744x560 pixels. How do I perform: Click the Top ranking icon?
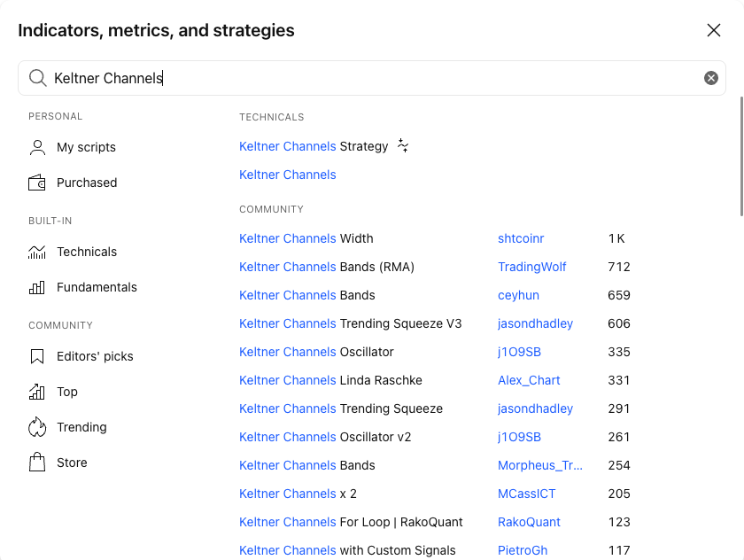[x=37, y=392]
